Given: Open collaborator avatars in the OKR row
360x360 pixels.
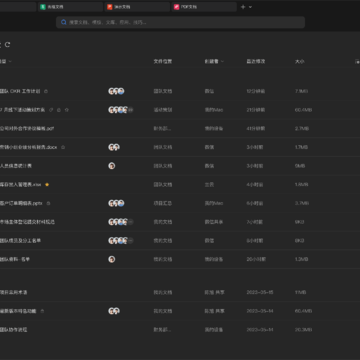Looking at the screenshot, I should (116, 91).
